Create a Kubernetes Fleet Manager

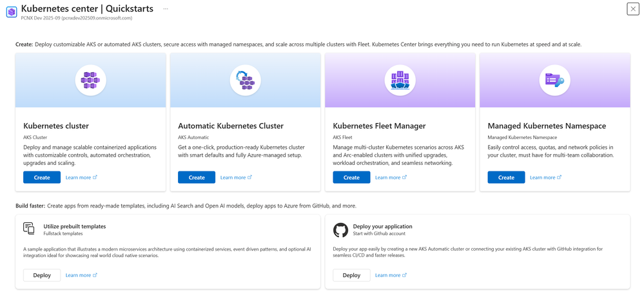point(351,177)
